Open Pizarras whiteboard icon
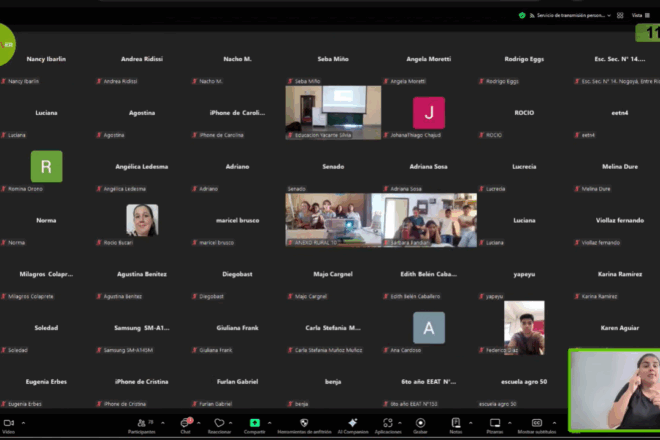 494,423
